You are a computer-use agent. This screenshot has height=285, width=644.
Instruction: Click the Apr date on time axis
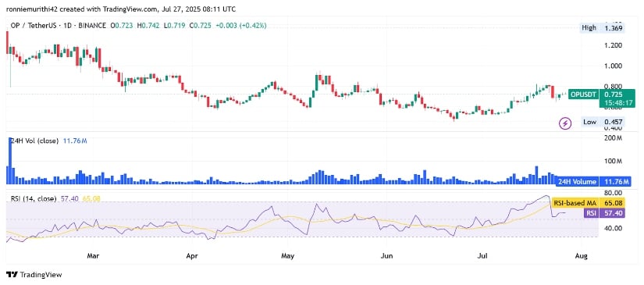[x=191, y=257]
